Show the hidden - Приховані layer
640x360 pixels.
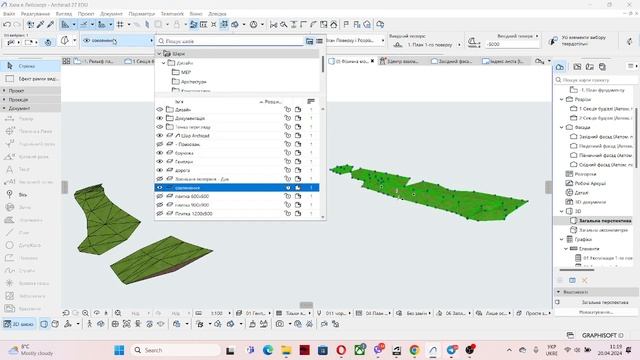pyautogui.click(x=160, y=144)
